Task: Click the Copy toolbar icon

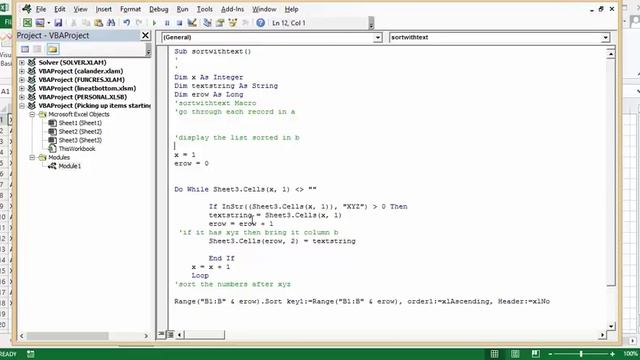Action: tap(86, 23)
